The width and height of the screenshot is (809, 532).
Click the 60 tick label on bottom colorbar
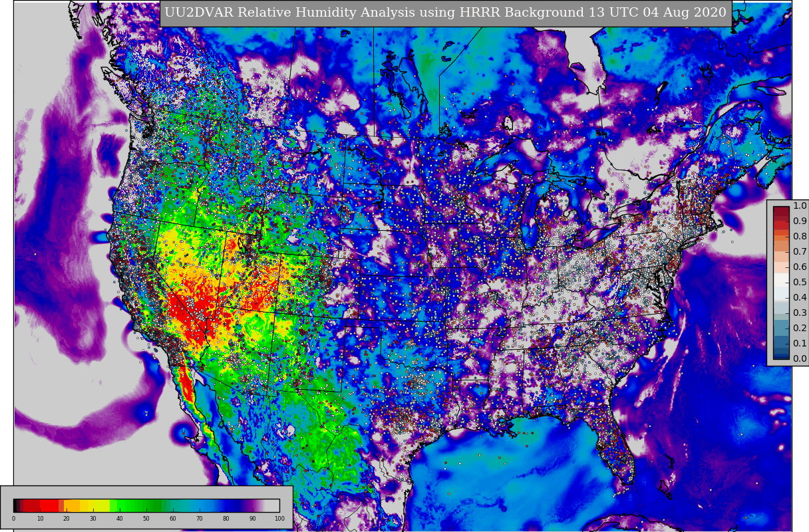[173, 518]
